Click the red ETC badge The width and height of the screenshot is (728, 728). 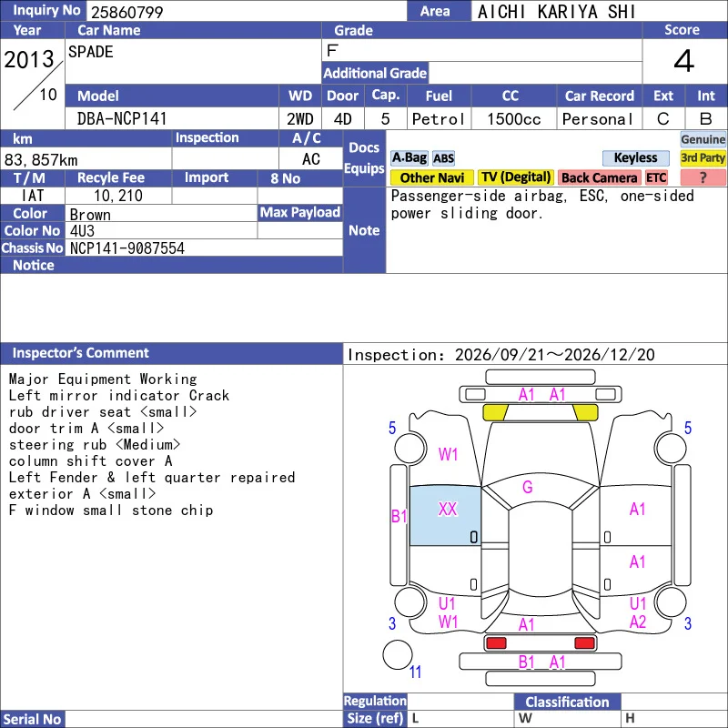pos(656,177)
